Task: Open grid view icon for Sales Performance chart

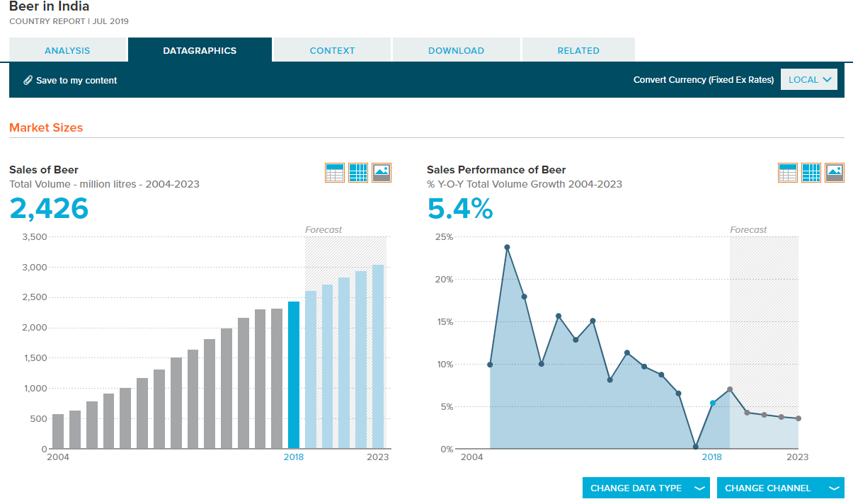Action: coord(811,173)
